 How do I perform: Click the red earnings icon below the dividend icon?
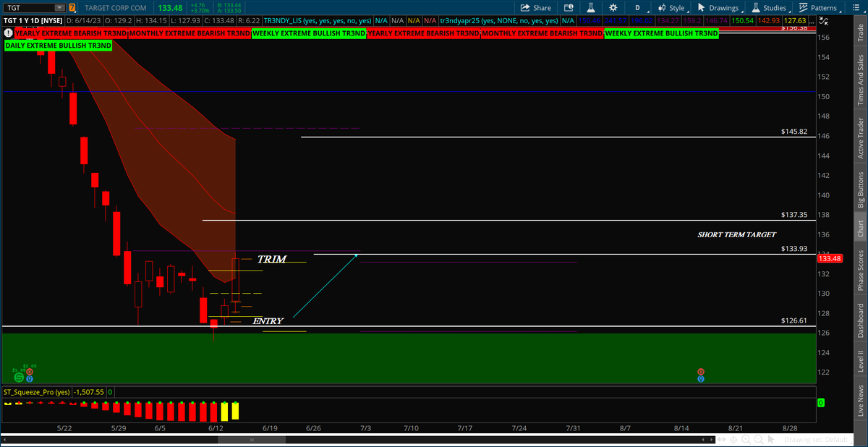30,371
